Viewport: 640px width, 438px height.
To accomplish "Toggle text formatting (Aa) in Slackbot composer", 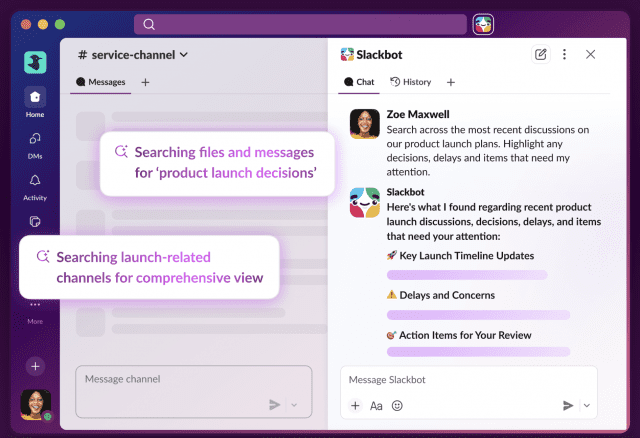I will 376,405.
